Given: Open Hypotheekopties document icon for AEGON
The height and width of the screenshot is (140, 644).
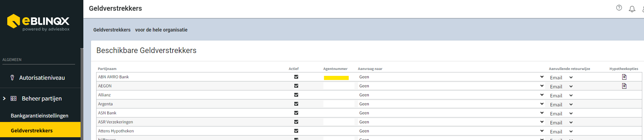Looking at the screenshot, I should click(624, 86).
